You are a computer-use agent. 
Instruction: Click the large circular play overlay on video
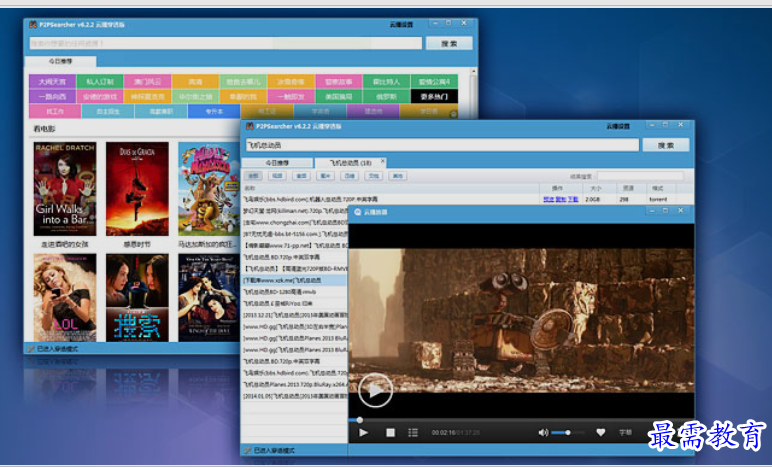pos(375,390)
